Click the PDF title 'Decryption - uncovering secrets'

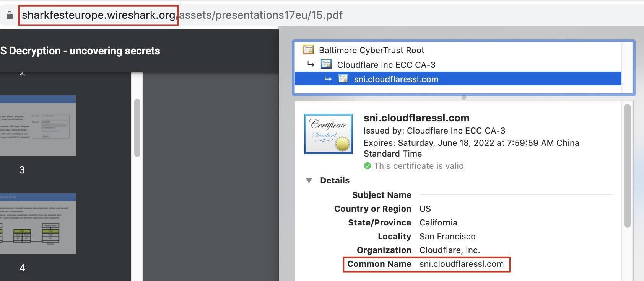[x=80, y=51]
